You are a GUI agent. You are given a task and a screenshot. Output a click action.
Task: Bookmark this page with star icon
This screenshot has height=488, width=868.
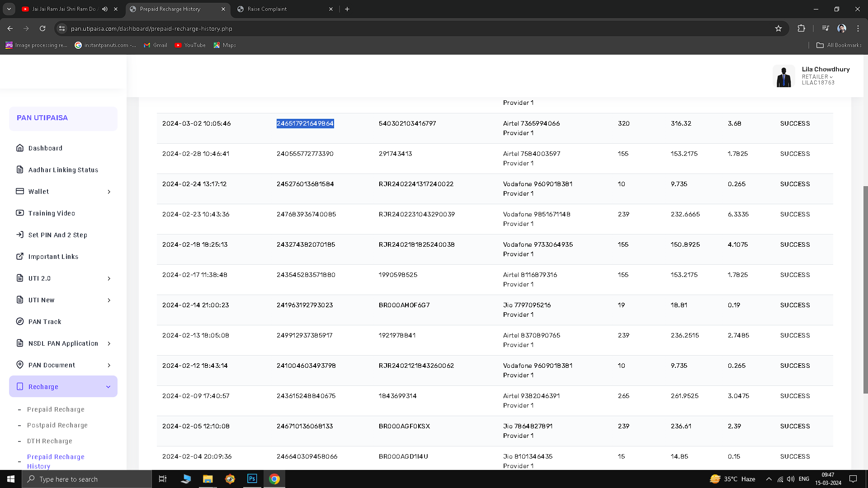click(x=778, y=28)
